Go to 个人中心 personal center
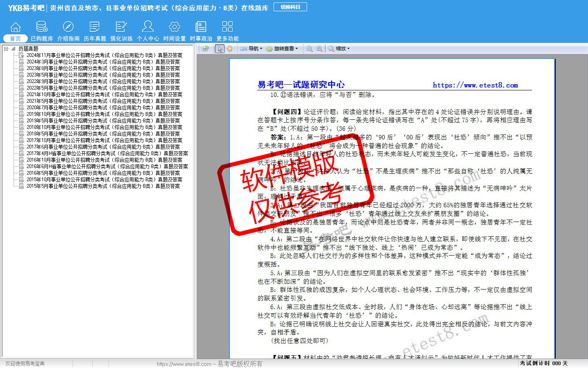Image resolution: width=588 pixels, height=368 pixels. pos(148,31)
